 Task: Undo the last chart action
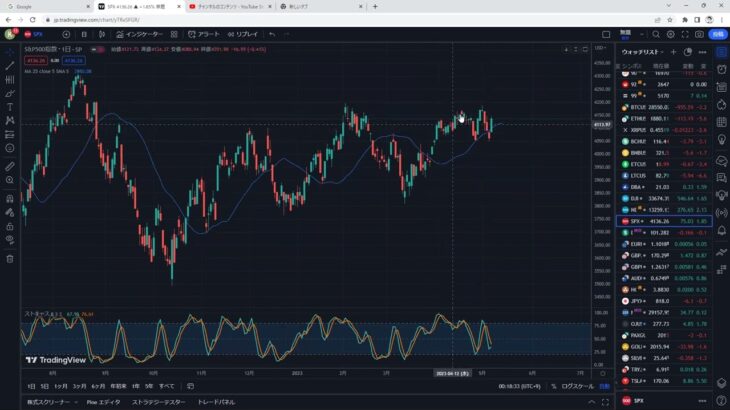272,34
